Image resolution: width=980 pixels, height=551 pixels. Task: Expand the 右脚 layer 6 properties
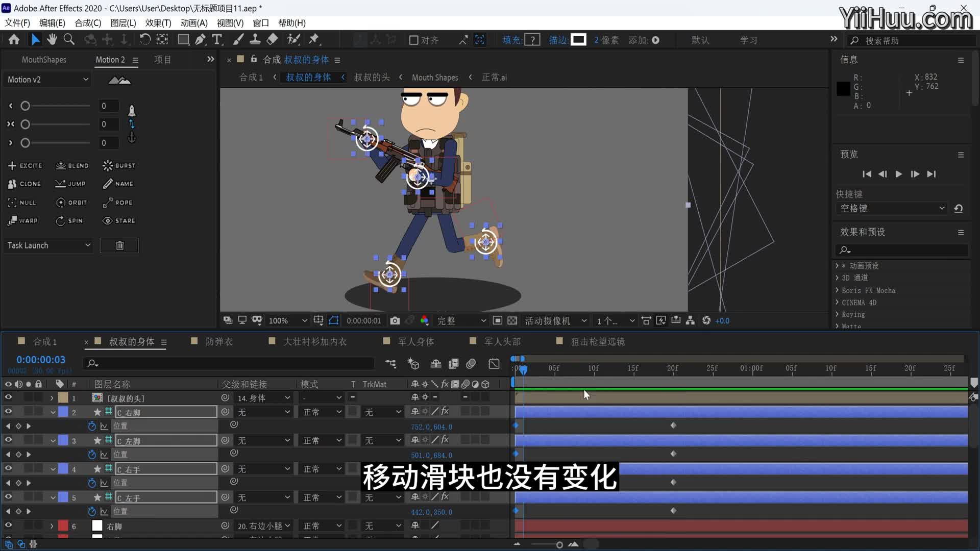(52, 526)
